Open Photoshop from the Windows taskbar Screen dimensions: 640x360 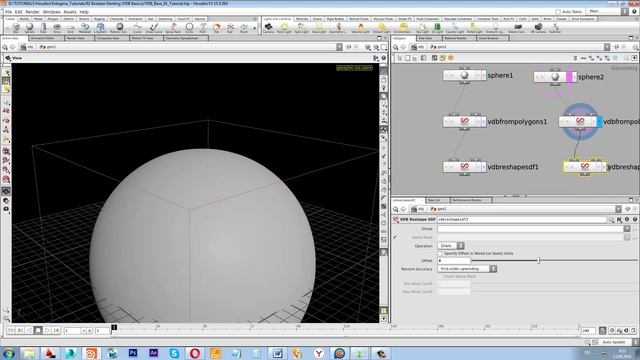tap(133, 353)
